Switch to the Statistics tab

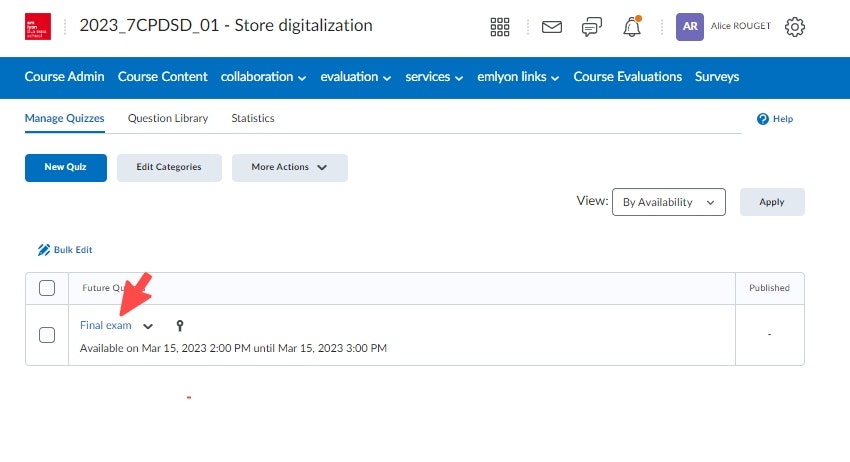[x=253, y=118]
